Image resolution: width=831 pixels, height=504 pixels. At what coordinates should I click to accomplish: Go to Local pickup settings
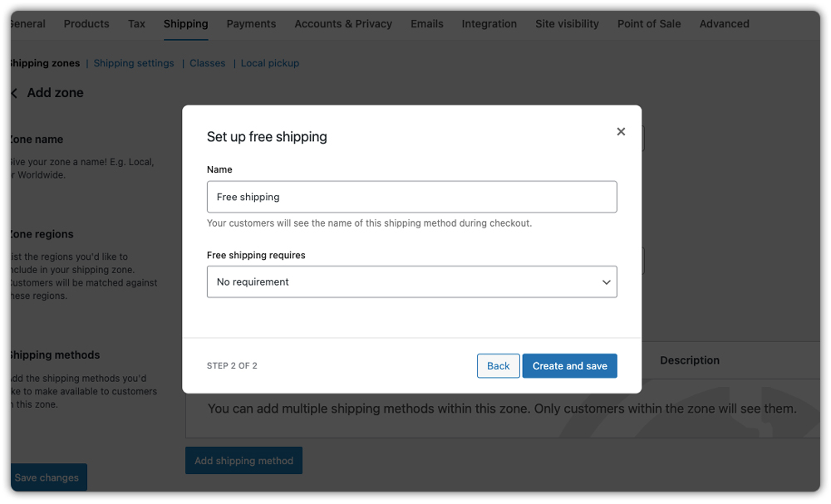point(270,63)
